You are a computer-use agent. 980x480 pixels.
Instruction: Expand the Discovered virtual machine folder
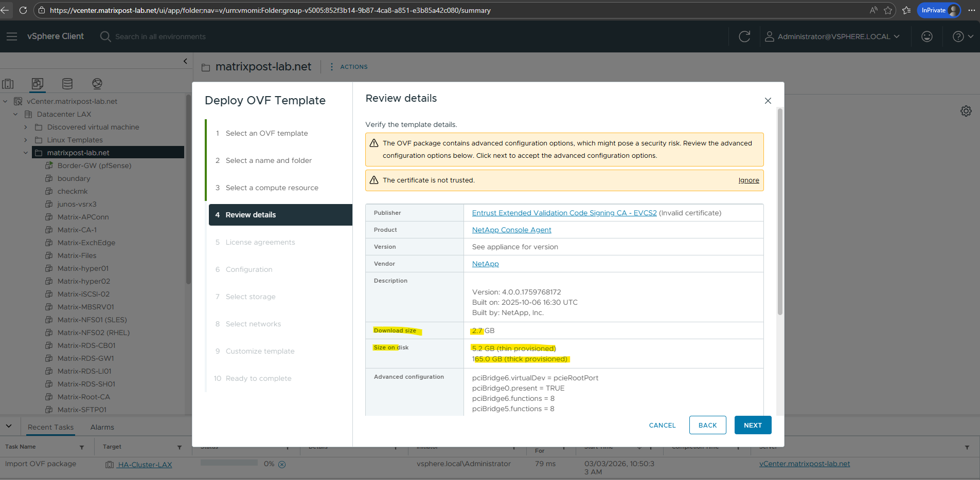point(26,127)
